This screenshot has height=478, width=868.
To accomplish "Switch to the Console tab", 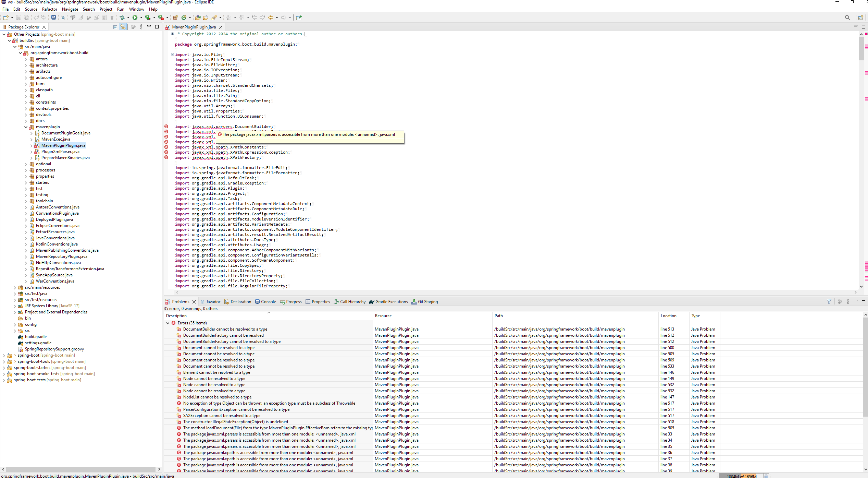I will 268,302.
